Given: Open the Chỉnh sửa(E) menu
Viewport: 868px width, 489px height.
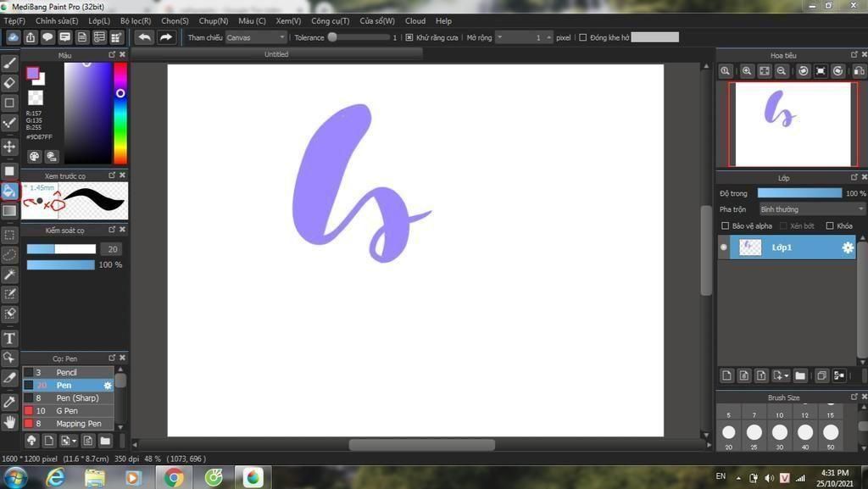Looking at the screenshot, I should 57,21.
